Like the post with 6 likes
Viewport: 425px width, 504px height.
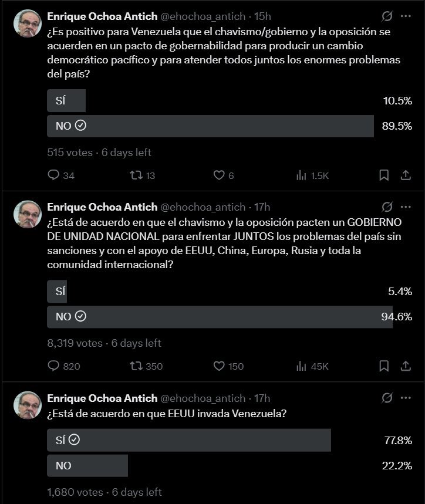[219, 175]
